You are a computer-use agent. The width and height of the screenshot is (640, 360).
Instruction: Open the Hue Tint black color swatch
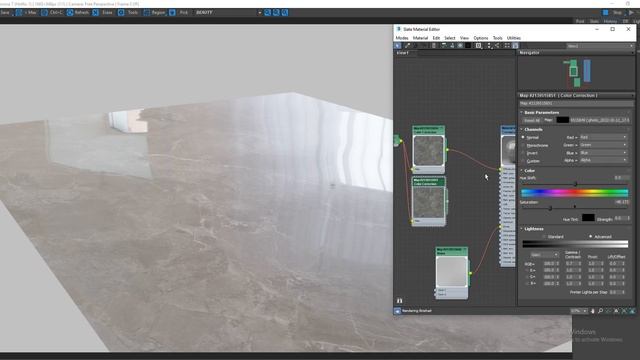[588, 218]
